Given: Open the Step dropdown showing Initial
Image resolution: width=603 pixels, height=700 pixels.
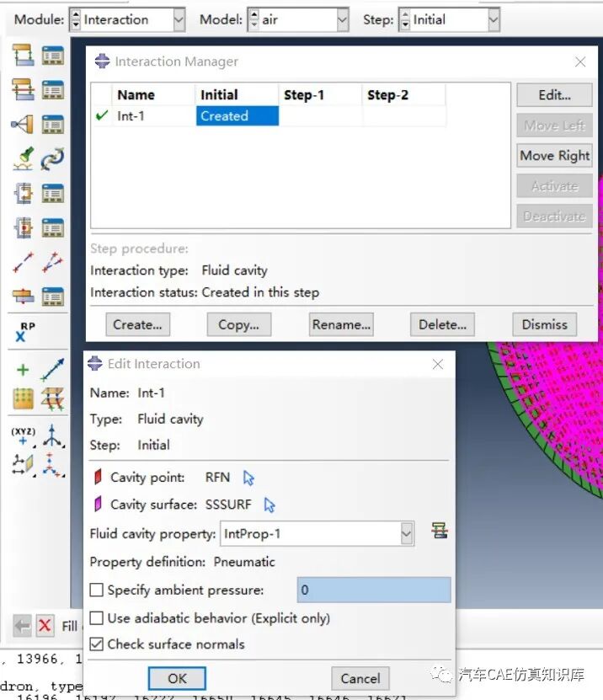Looking at the screenshot, I should tap(494, 19).
